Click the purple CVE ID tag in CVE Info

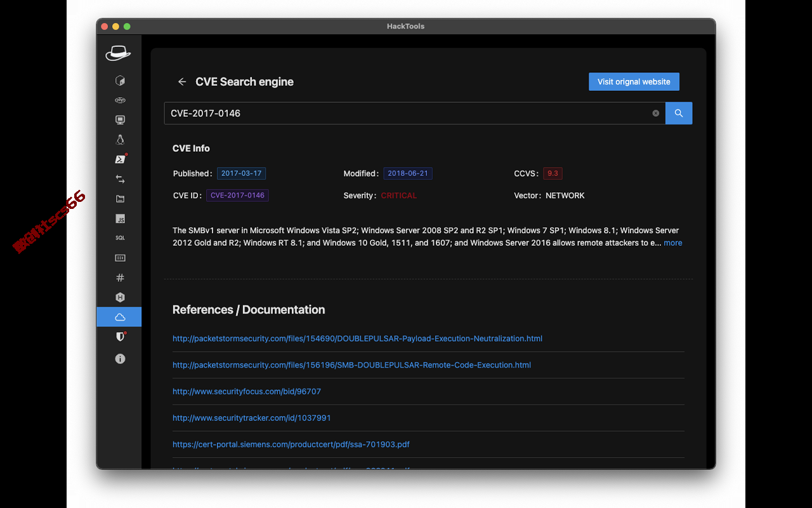(x=237, y=196)
